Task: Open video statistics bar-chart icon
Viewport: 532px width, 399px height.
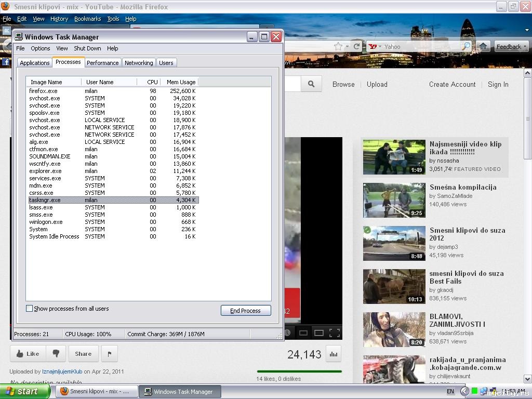Action: click(334, 354)
